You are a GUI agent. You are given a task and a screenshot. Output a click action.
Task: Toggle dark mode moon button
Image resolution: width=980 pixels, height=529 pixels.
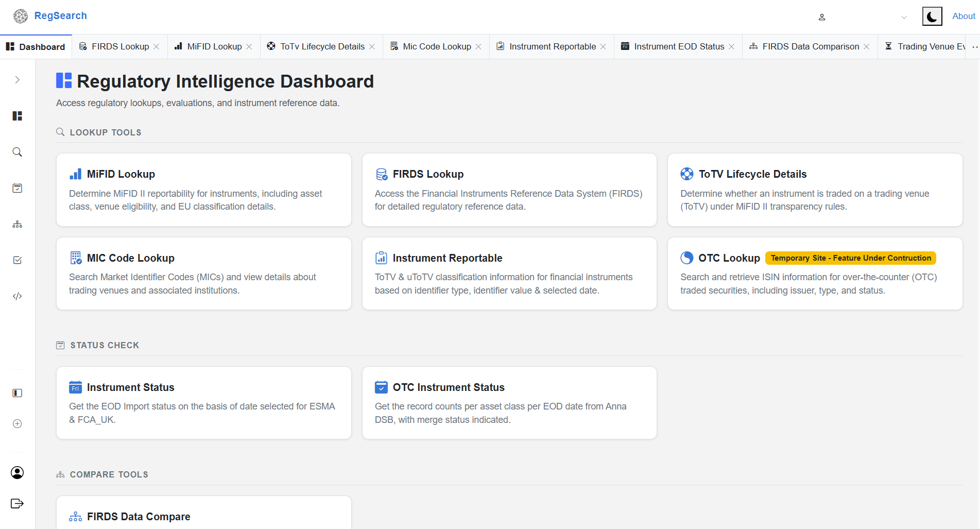pos(932,16)
